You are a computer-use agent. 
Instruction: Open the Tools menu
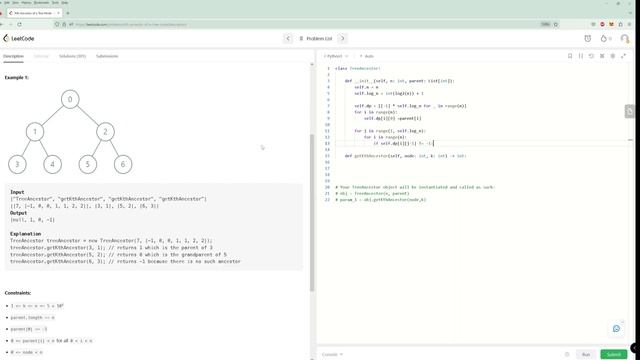(x=55, y=2)
